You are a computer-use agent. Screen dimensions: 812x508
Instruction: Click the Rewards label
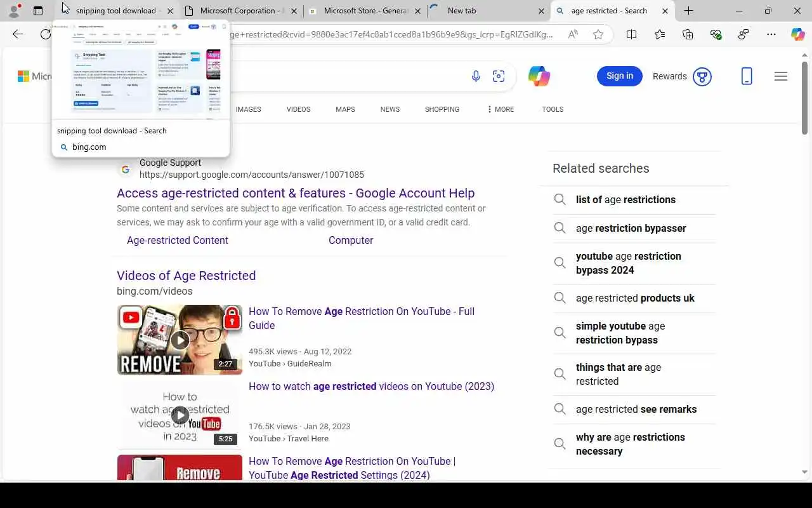click(670, 76)
